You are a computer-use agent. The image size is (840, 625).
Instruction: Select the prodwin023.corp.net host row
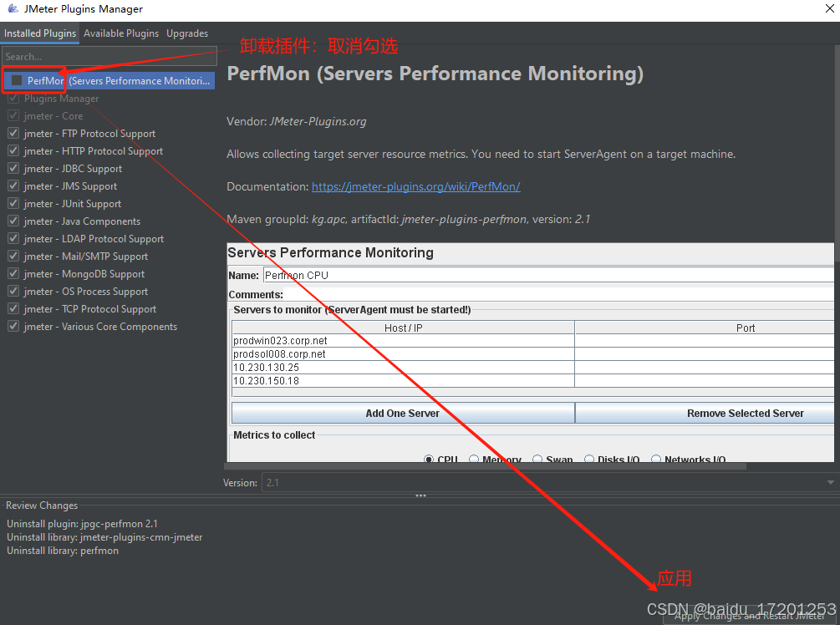tap(403, 341)
